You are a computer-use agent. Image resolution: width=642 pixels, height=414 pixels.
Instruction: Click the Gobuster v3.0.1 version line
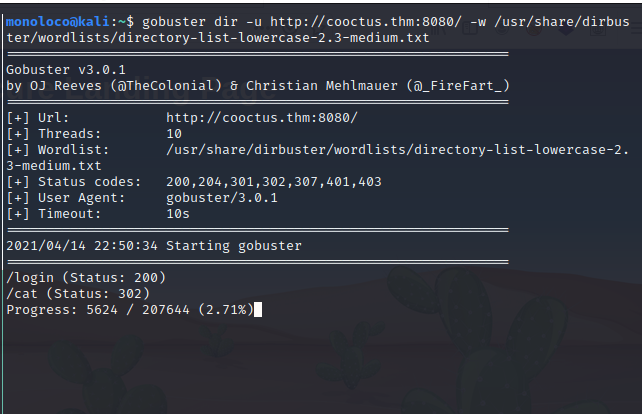pyautogui.click(x=66, y=70)
